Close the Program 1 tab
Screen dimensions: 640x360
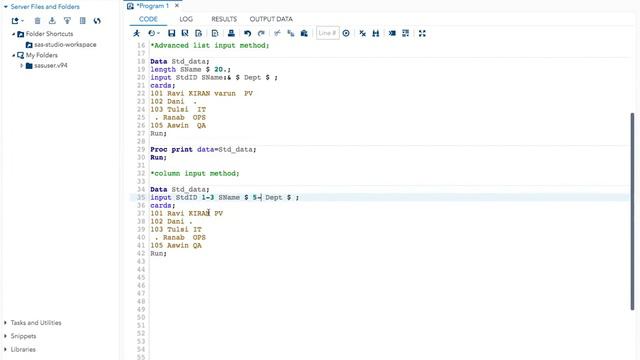pos(177,6)
